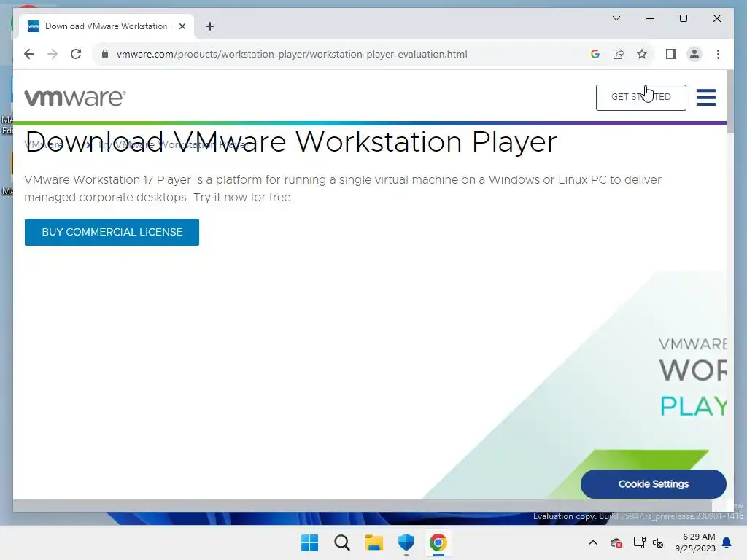Open the VMware hamburger menu
This screenshot has width=747, height=560.
point(705,97)
